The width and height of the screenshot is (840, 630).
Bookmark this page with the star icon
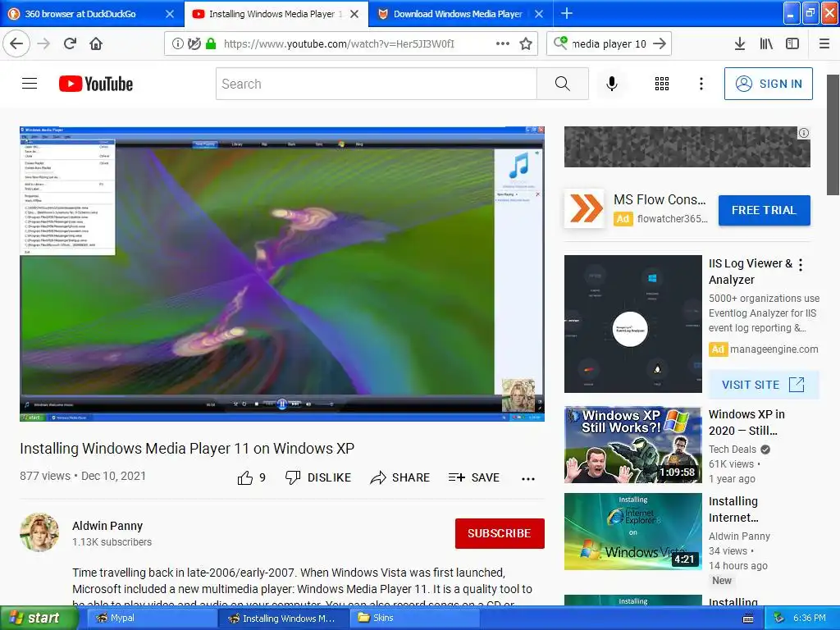pos(526,43)
